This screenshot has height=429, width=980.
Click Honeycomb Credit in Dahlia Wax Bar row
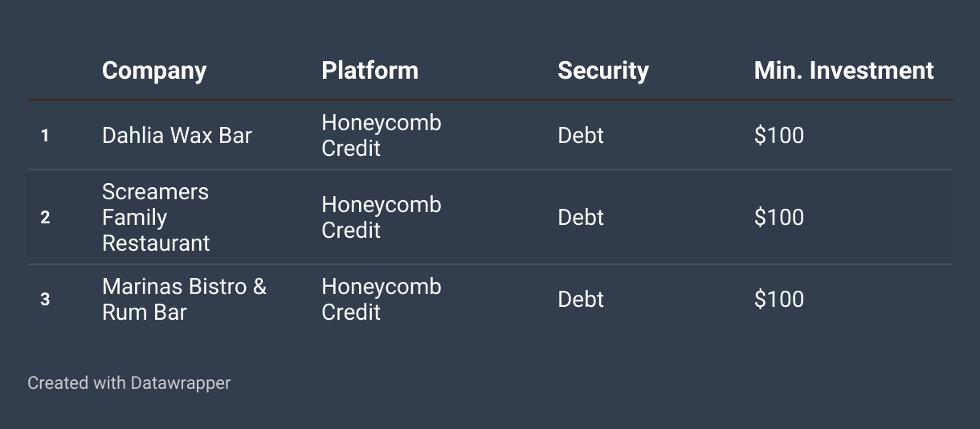pos(382,136)
